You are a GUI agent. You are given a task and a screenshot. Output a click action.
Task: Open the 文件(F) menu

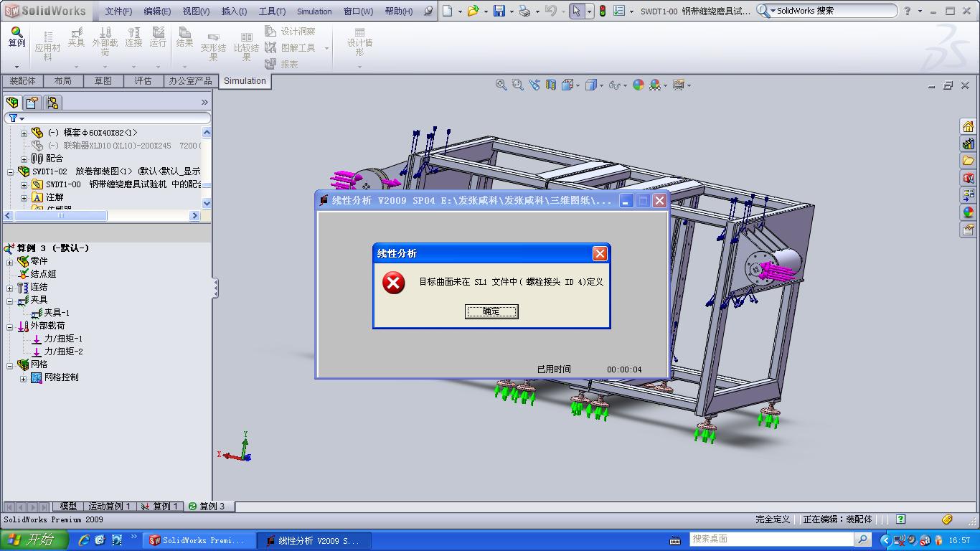point(118,11)
